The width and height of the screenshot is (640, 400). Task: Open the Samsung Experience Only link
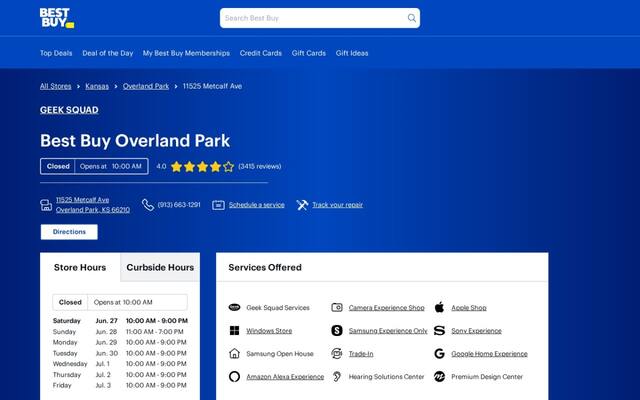[388, 331]
